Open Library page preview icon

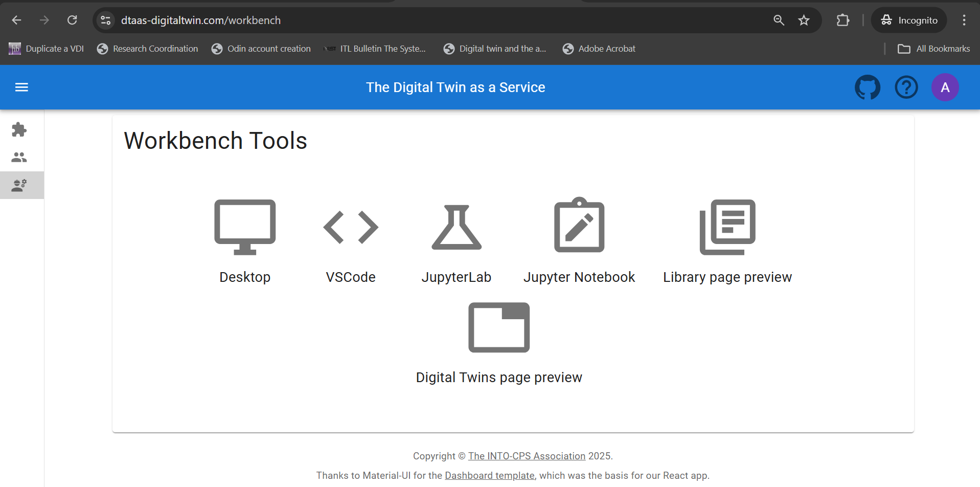tap(727, 227)
